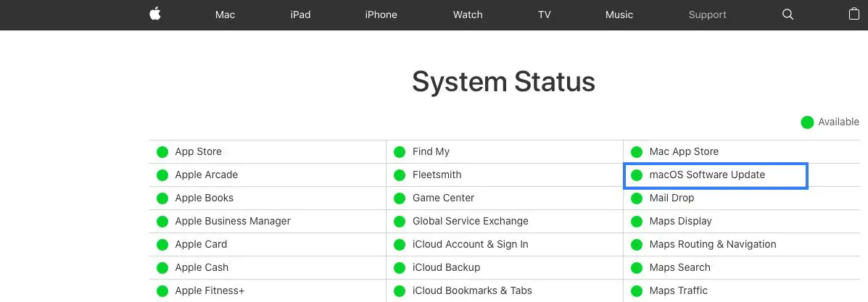This screenshot has height=302, width=868.
Task: Click green status dot beside Fleetsmith
Action: tap(400, 175)
